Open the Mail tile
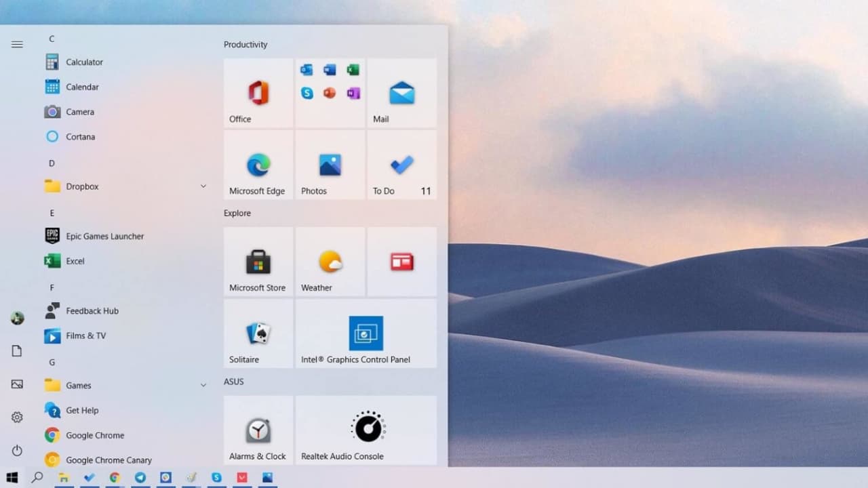 point(402,93)
